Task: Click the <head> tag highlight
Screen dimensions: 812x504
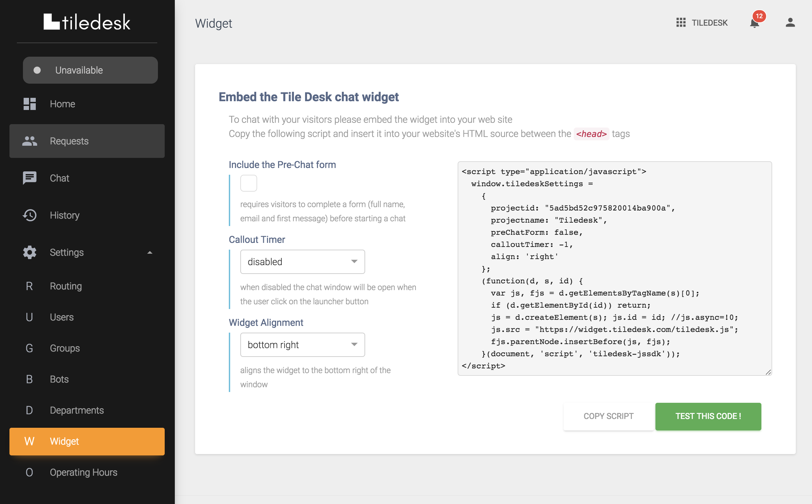Action: click(x=591, y=134)
